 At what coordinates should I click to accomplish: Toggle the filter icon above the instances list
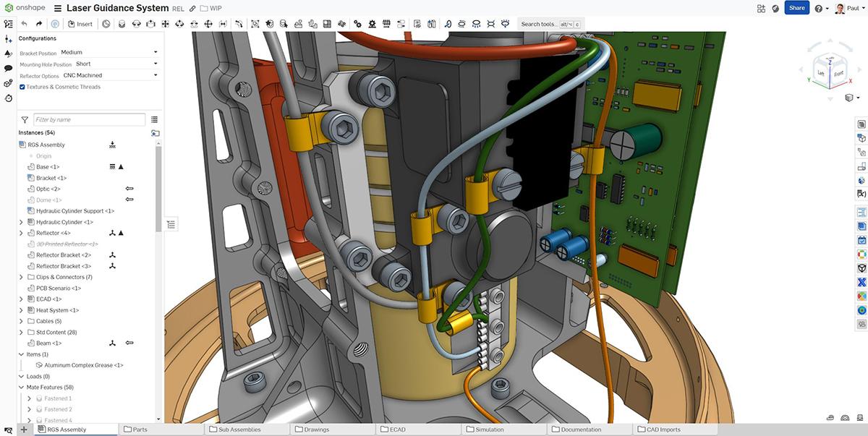click(25, 119)
